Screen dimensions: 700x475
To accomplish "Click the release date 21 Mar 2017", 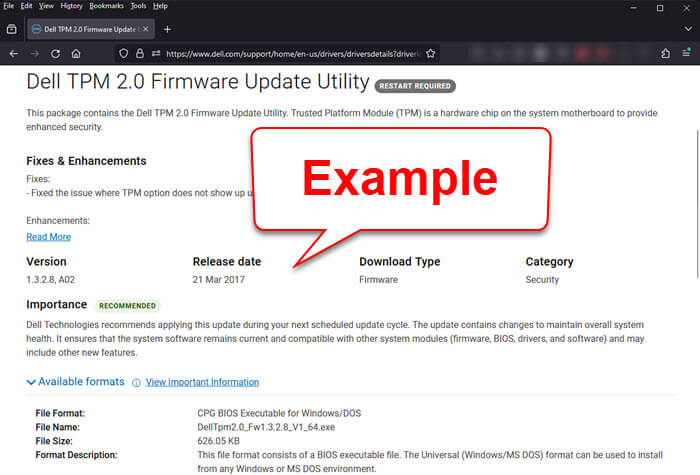I will [219, 280].
